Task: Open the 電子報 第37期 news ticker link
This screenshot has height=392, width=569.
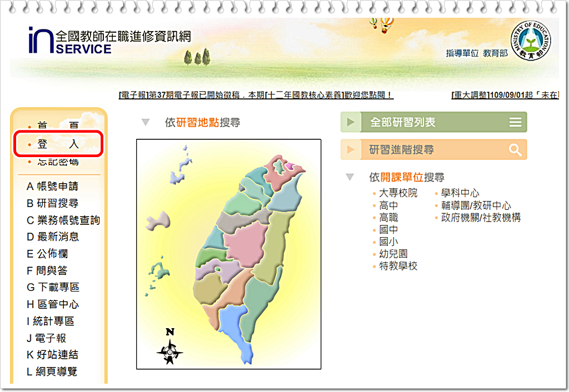Action: pyautogui.click(x=256, y=95)
